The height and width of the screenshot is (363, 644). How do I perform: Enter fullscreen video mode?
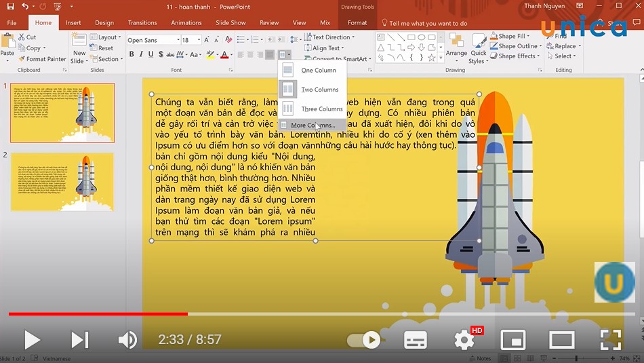(x=611, y=339)
